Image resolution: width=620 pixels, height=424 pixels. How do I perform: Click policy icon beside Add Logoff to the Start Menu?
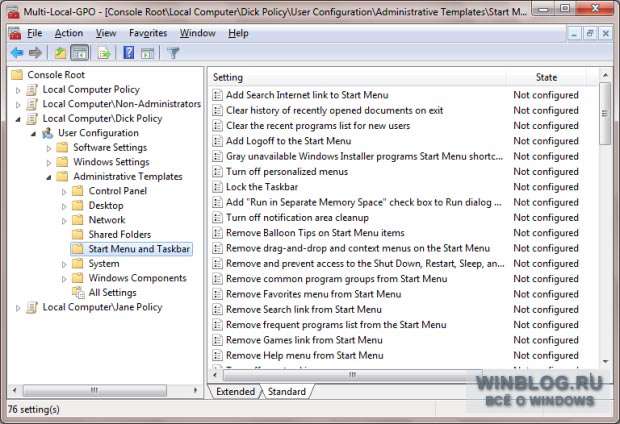(217, 141)
